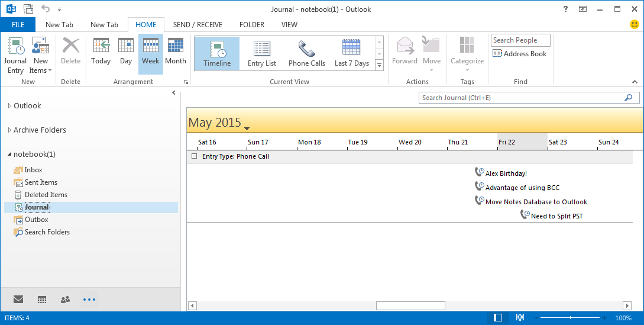Screen dimensions: 644x325
Task: Switch to Entry List view
Action: coord(262,53)
